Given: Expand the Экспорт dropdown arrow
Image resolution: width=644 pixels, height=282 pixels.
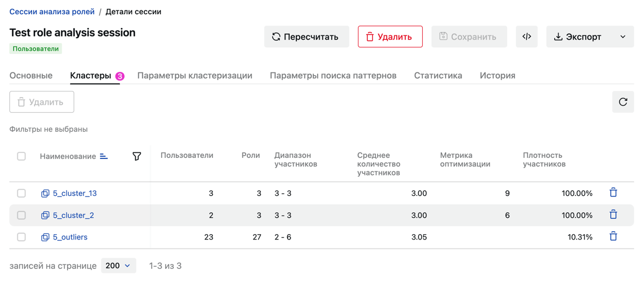Looking at the screenshot, I should tap(623, 37).
